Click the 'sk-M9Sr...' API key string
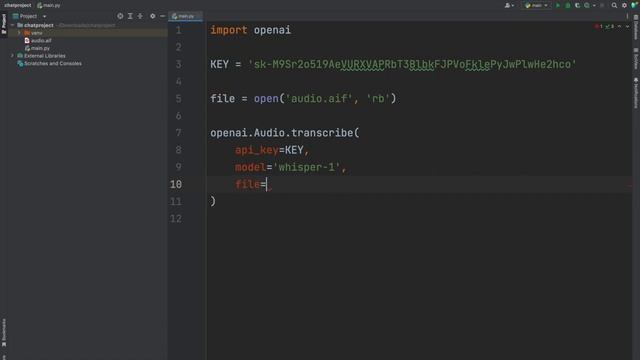This screenshot has width=640, height=360. 412,64
